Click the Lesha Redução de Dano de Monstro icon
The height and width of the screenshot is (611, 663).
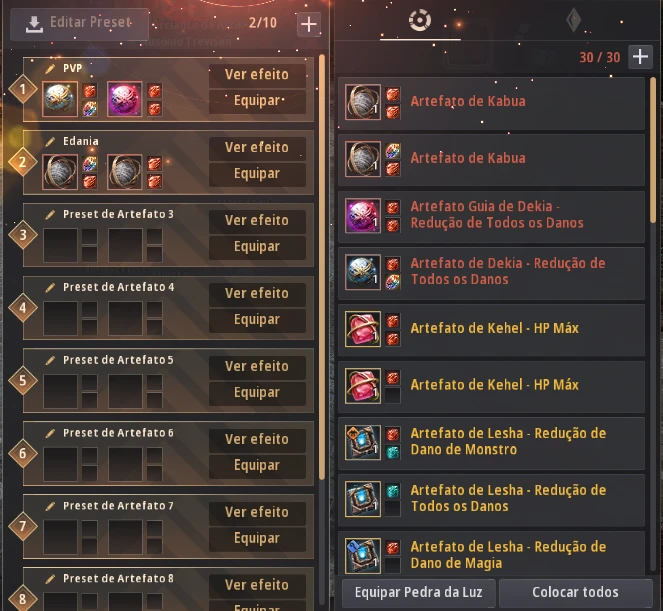[x=363, y=442]
